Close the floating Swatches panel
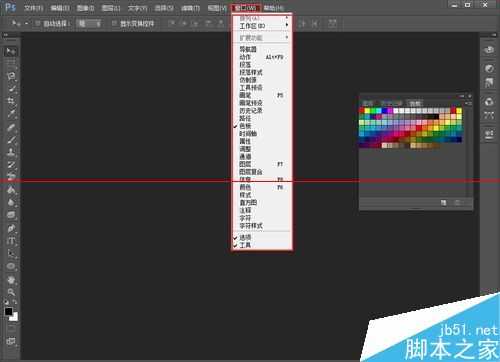The height and width of the screenshot is (362, 500). 470,96
